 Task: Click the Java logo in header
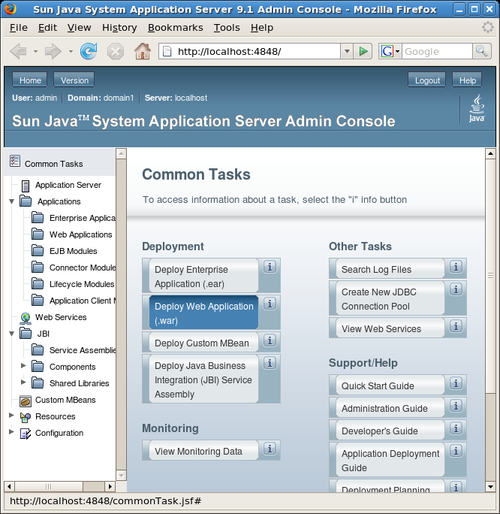pos(477,108)
